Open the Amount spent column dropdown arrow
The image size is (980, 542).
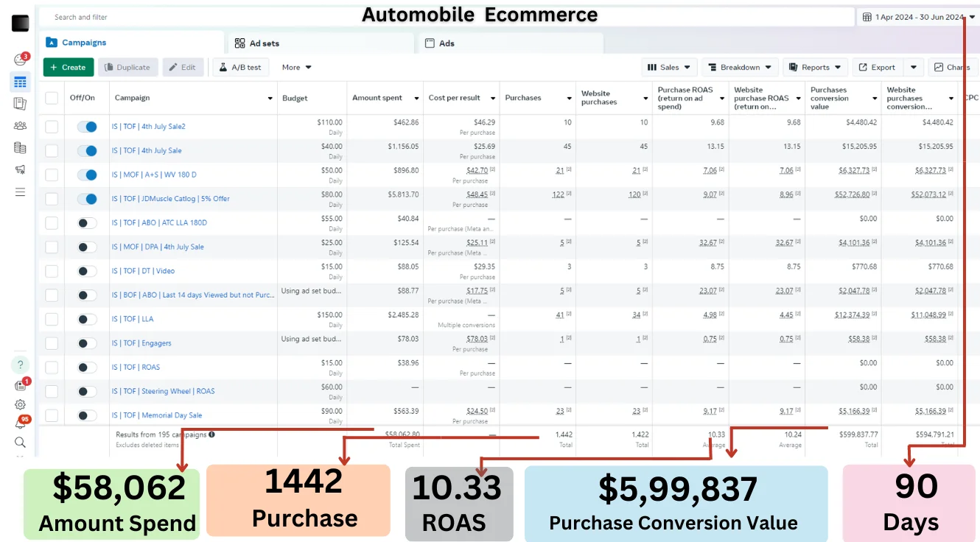coord(416,98)
